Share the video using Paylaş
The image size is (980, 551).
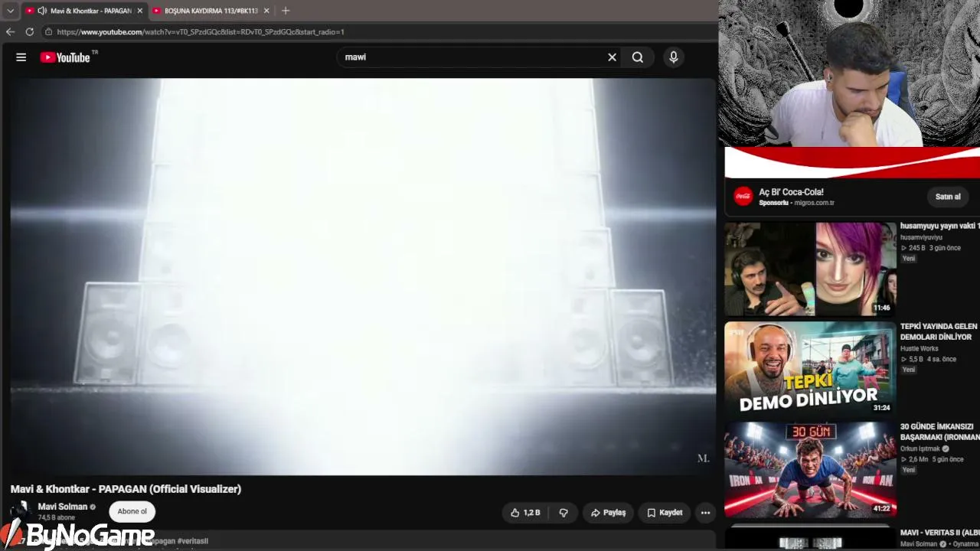[608, 513]
